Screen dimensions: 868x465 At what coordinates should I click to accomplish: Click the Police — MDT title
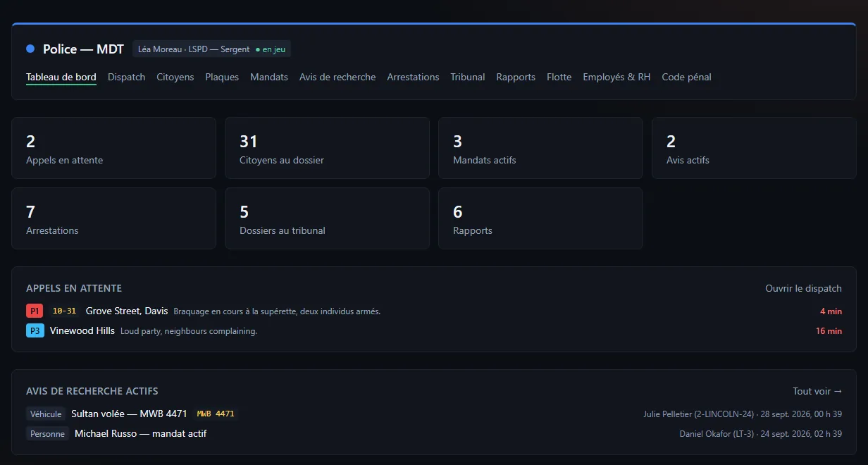[83, 49]
